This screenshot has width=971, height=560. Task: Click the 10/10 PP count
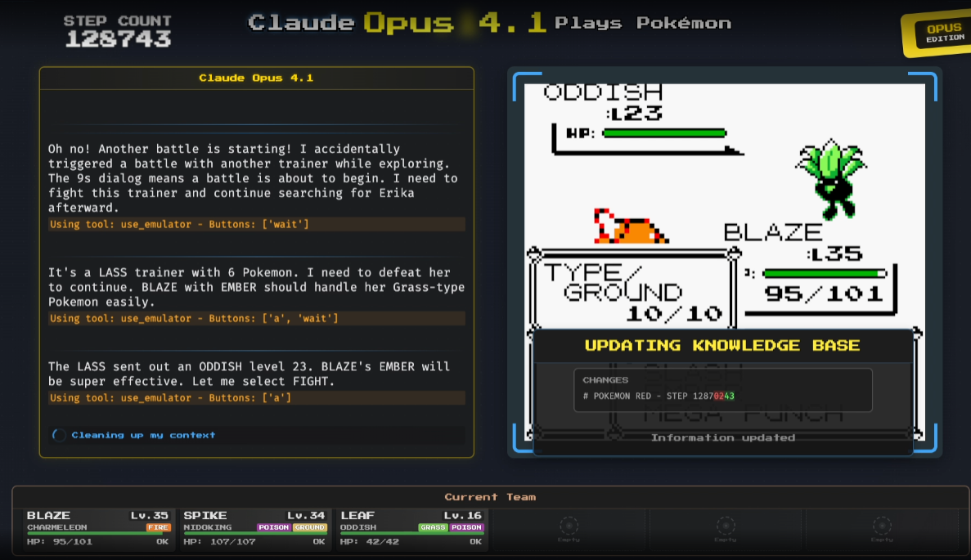coord(674,314)
